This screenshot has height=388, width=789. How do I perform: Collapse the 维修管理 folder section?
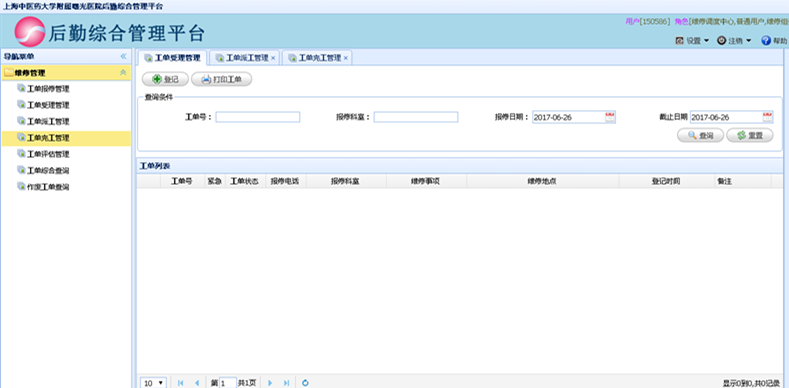(123, 73)
